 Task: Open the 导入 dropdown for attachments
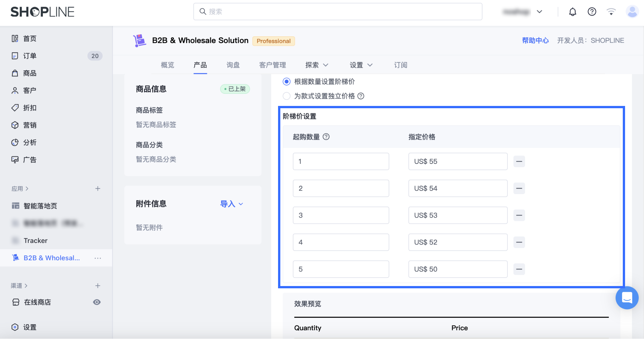pyautogui.click(x=231, y=204)
